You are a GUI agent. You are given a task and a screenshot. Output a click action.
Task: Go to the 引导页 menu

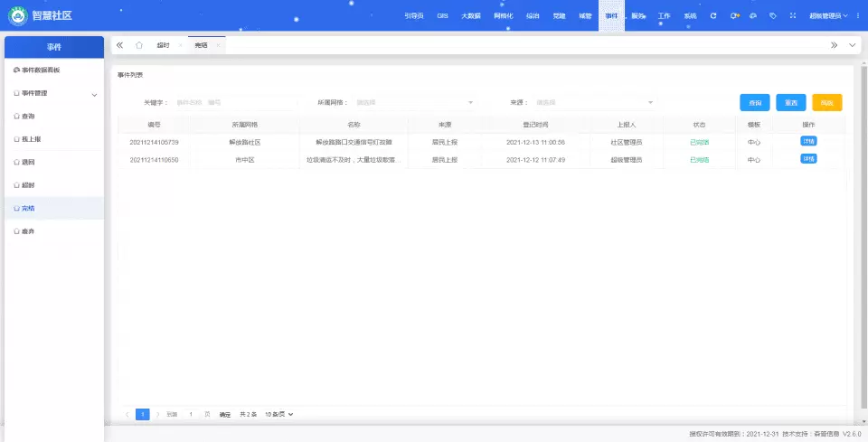coord(413,16)
